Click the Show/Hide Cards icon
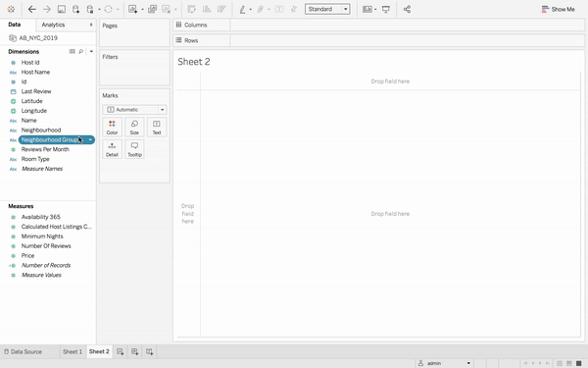The height and width of the screenshot is (368, 588). [367, 9]
